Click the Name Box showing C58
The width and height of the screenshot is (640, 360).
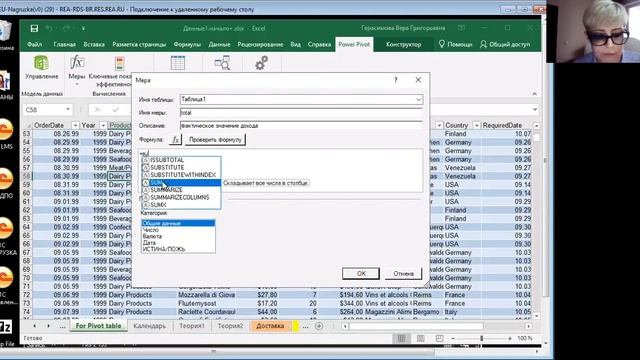tap(44, 109)
